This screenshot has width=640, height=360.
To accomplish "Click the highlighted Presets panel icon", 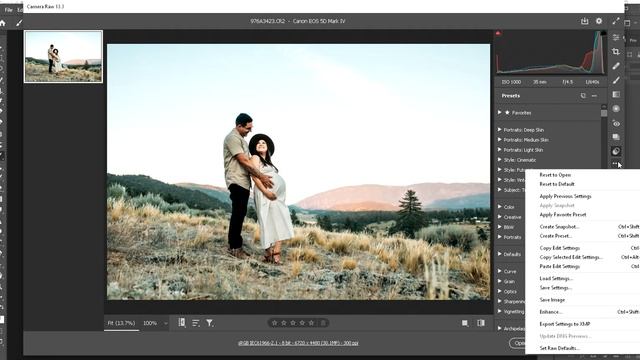I will pos(616,151).
